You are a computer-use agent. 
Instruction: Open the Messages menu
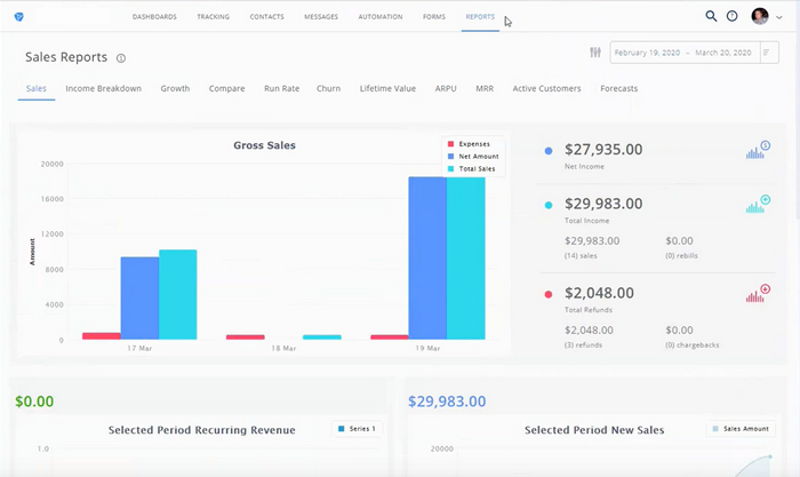[321, 17]
